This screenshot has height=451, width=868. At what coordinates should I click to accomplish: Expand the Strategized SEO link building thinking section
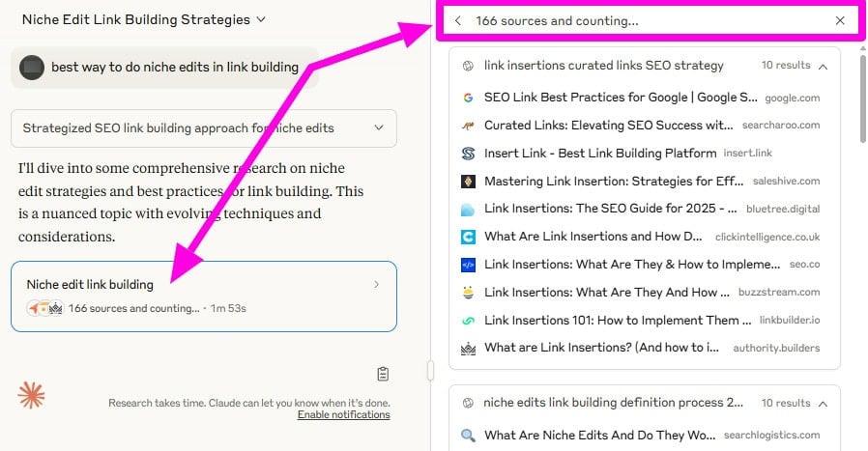click(x=377, y=127)
